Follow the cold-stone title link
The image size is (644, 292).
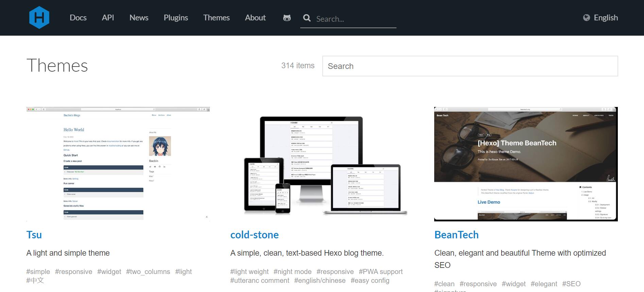[254, 235]
